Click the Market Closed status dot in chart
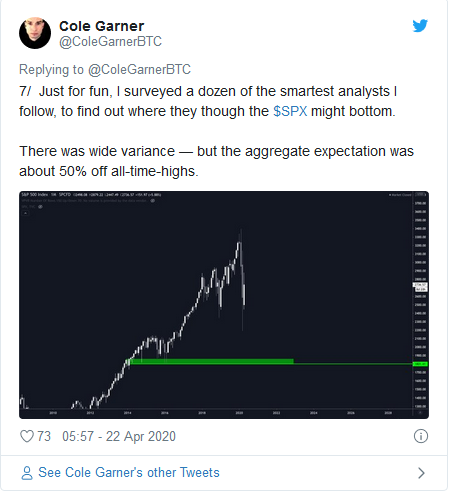Image resolution: width=450 pixels, height=496 pixels. point(390,195)
